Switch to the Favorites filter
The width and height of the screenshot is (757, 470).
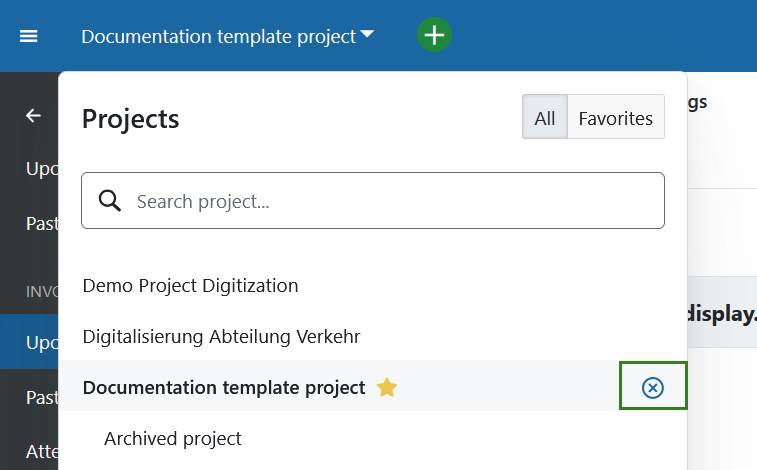pyautogui.click(x=615, y=118)
